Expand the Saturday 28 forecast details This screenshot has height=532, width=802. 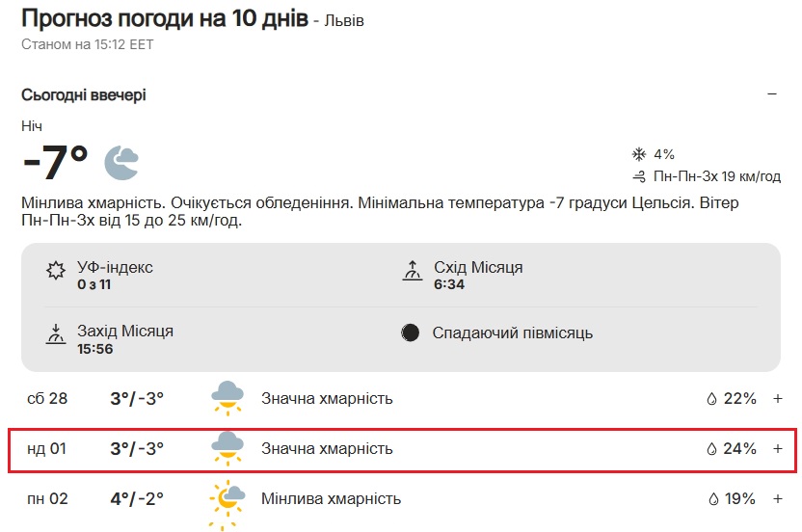778,398
